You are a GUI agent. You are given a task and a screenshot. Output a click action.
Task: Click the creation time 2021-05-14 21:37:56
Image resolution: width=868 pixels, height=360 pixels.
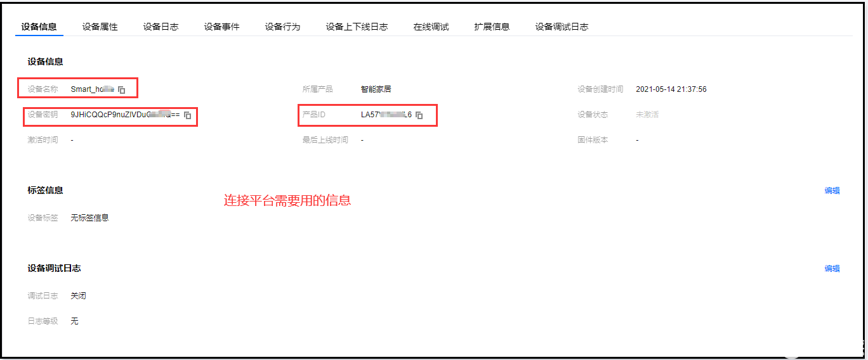click(671, 89)
